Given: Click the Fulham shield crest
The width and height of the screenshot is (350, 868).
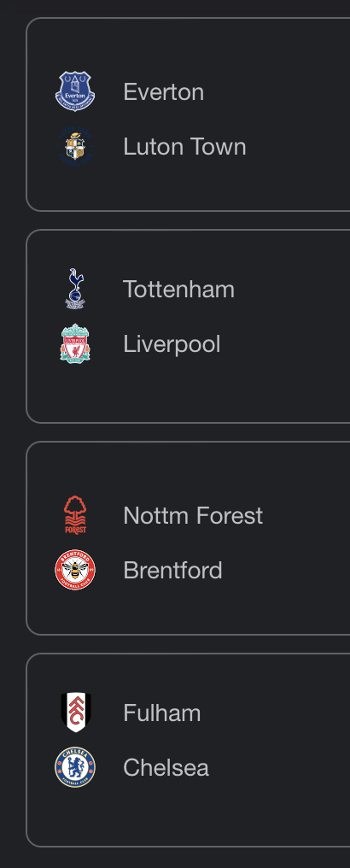Looking at the screenshot, I should [75, 713].
